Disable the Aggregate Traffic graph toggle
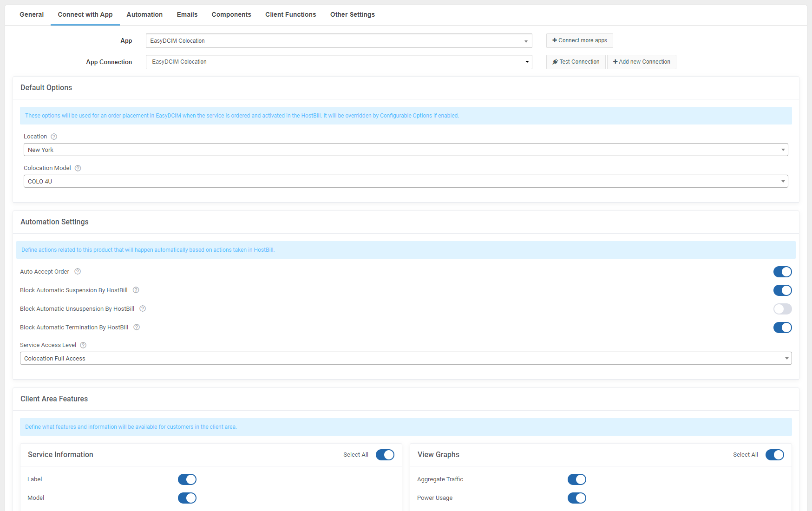 point(576,479)
